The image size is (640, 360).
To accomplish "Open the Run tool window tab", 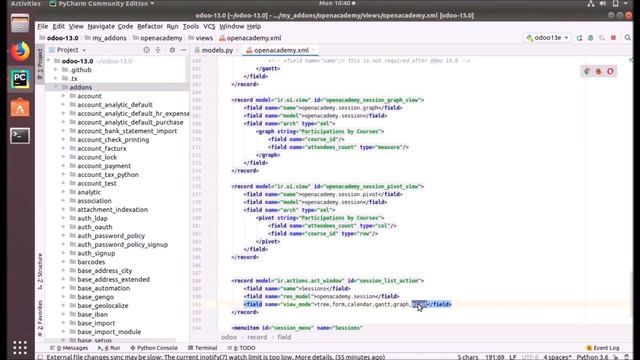I will (x=109, y=348).
